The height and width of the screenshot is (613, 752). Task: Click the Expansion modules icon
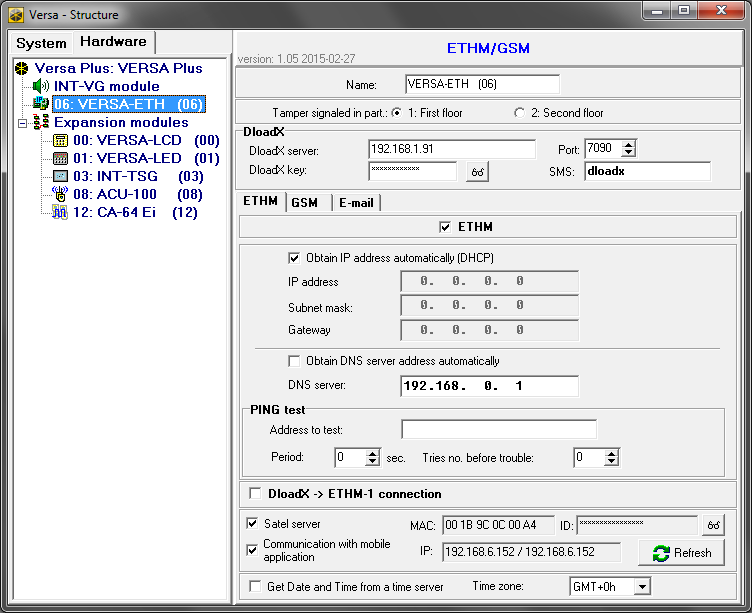pos(41,122)
